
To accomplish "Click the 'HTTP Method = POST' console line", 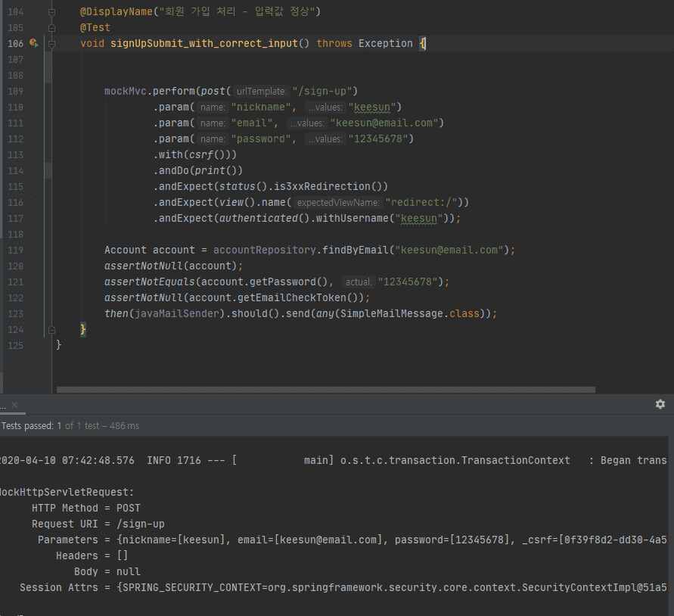I will pos(86,508).
